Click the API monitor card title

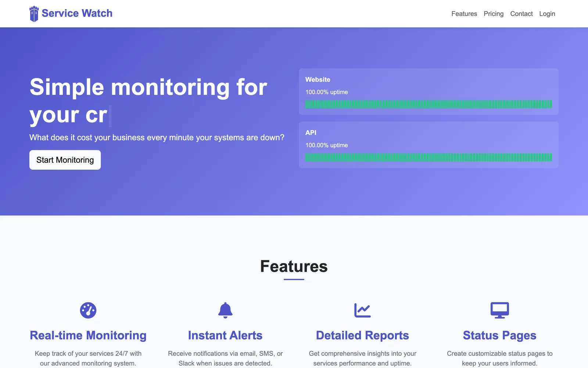click(311, 132)
